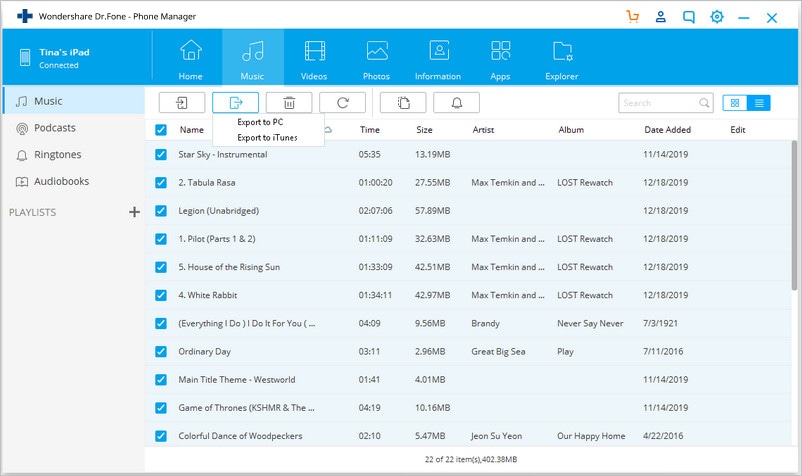Image resolution: width=802 pixels, height=476 pixels.
Task: Uncheck 5. House of the Rising Sun
Action: click(161, 267)
